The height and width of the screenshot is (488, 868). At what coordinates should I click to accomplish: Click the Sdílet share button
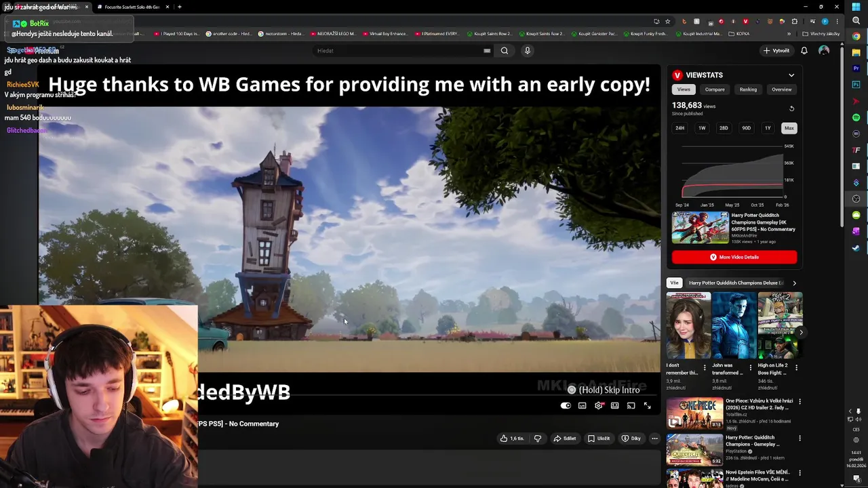[565, 439]
